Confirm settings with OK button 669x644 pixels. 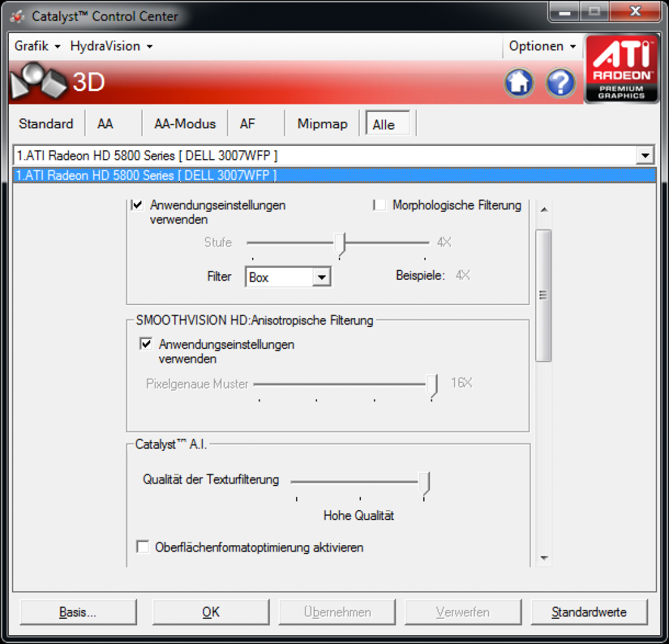pyautogui.click(x=211, y=612)
